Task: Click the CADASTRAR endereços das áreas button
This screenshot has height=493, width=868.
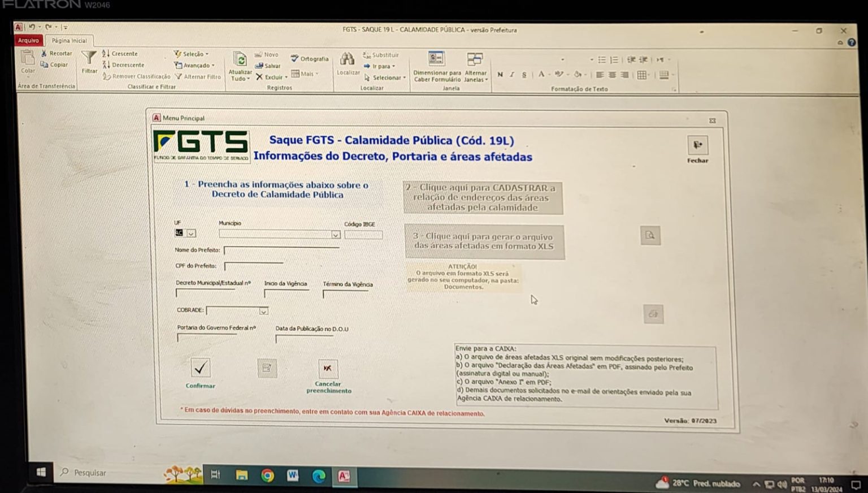Action: pos(483,198)
